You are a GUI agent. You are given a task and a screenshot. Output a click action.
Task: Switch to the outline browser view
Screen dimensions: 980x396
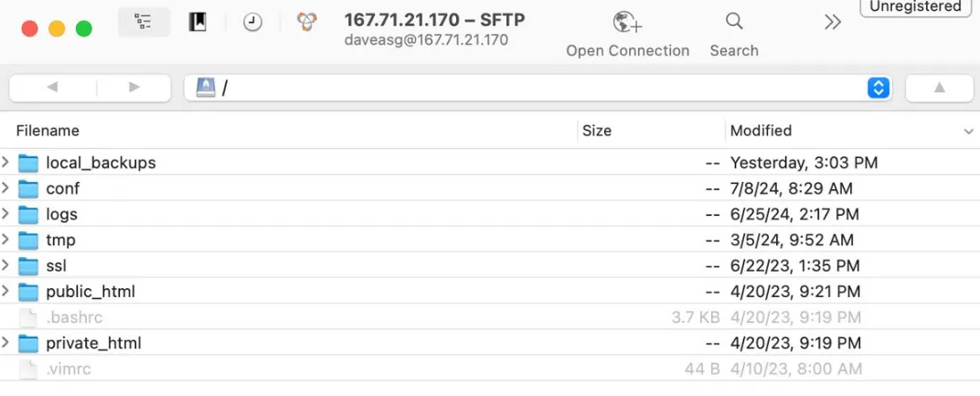point(144,24)
